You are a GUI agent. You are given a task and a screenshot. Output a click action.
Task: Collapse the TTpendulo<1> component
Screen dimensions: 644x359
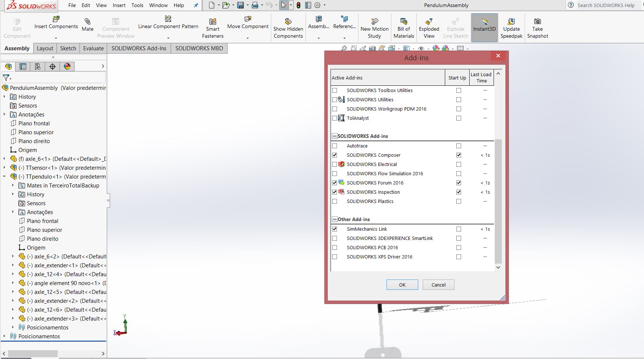pyautogui.click(x=4, y=176)
